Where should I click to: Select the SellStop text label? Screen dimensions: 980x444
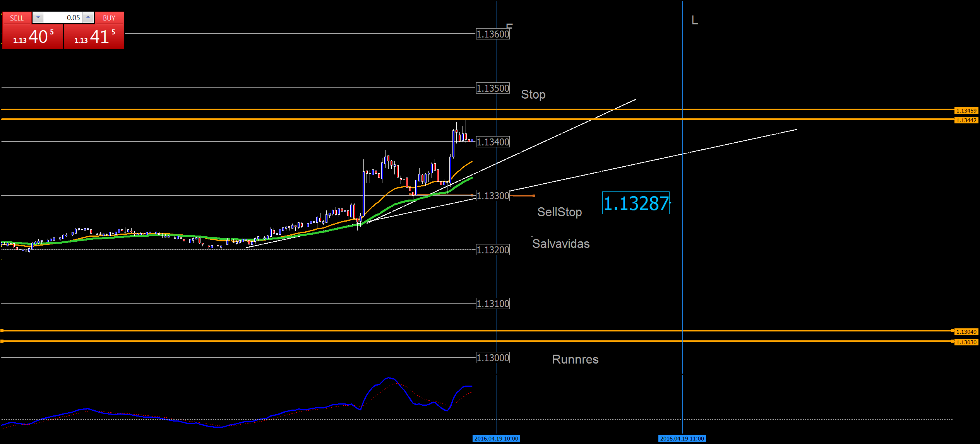(559, 212)
